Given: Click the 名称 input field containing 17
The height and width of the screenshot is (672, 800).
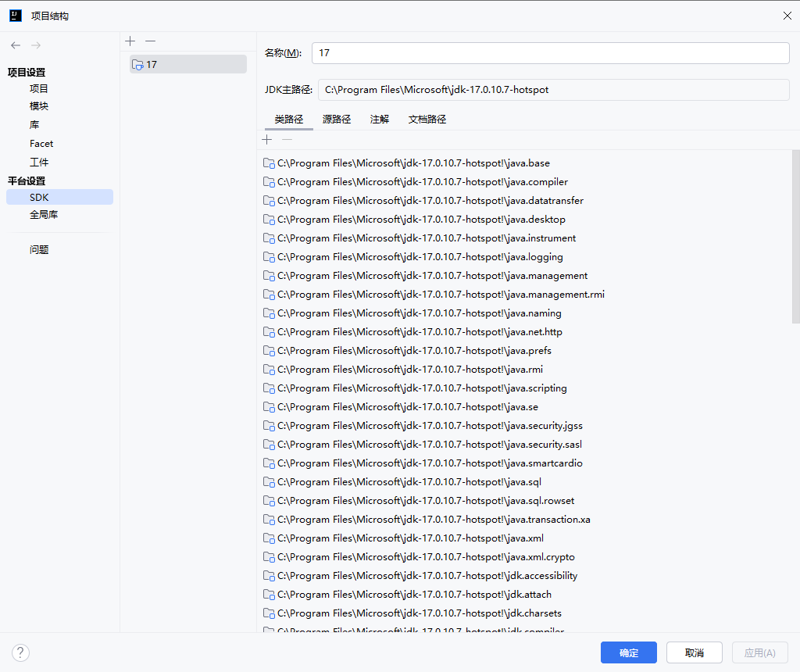Looking at the screenshot, I should [x=551, y=53].
